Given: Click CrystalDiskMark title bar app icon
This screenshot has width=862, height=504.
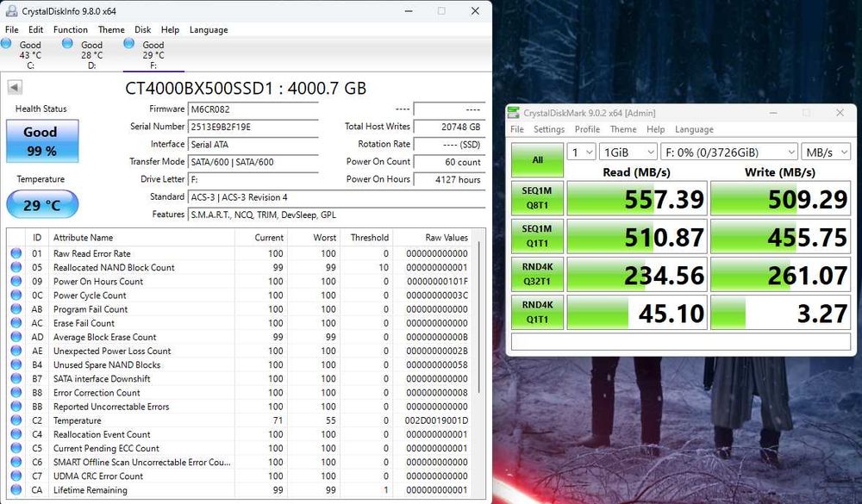Looking at the screenshot, I should [513, 113].
